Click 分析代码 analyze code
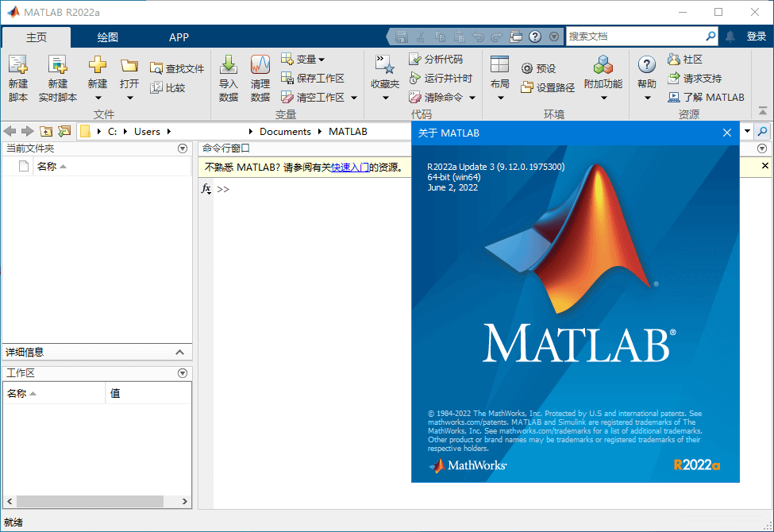The width and height of the screenshot is (774, 532). [436, 60]
